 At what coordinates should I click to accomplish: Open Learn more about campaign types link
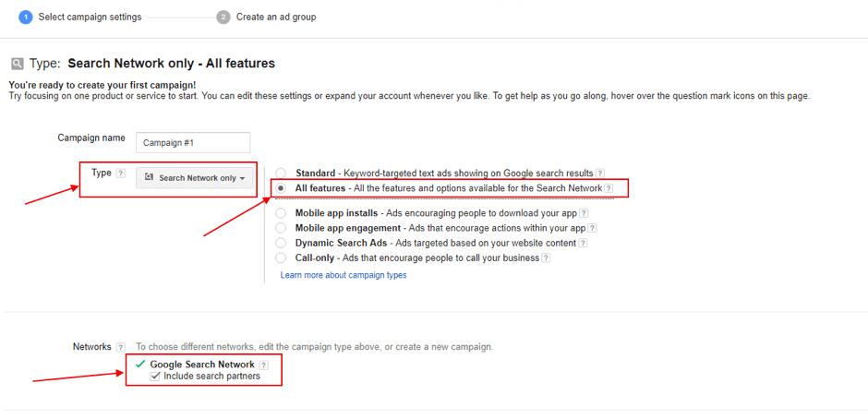[x=344, y=275]
